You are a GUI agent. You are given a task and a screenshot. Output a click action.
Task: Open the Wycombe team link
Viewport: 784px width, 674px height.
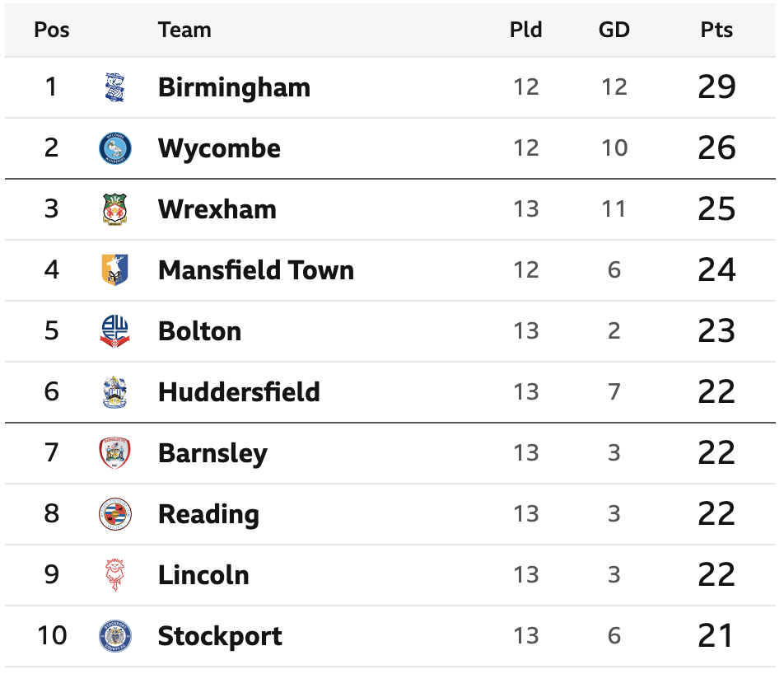[219, 149]
